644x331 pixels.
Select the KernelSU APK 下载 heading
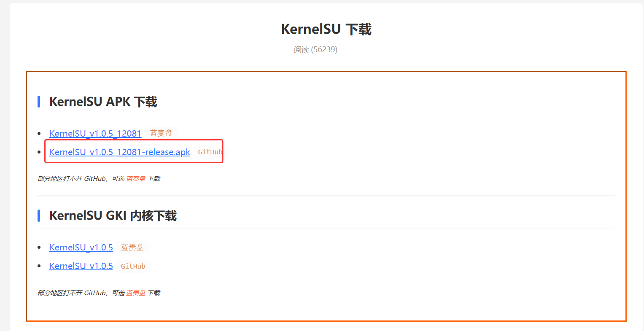103,102
